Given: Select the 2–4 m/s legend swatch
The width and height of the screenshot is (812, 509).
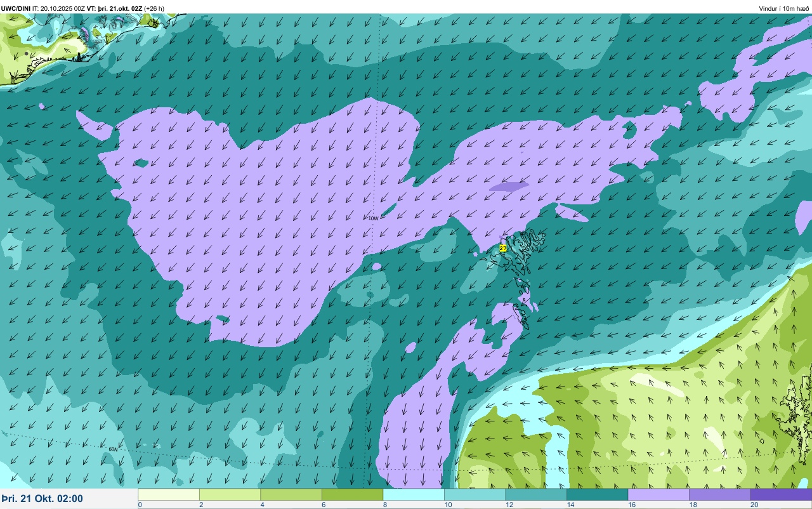Looking at the screenshot, I should coord(230,494).
